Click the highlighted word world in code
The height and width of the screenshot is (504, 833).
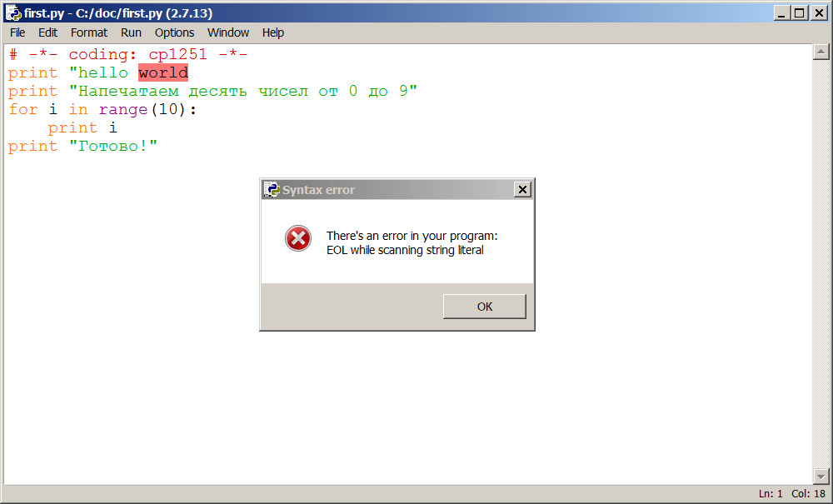[x=163, y=72]
